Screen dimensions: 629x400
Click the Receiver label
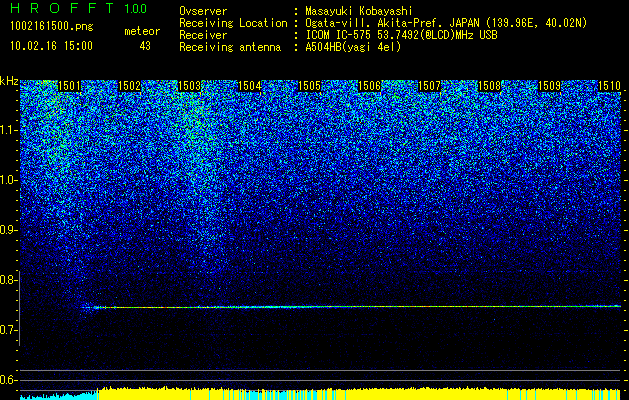pyautogui.click(x=203, y=35)
